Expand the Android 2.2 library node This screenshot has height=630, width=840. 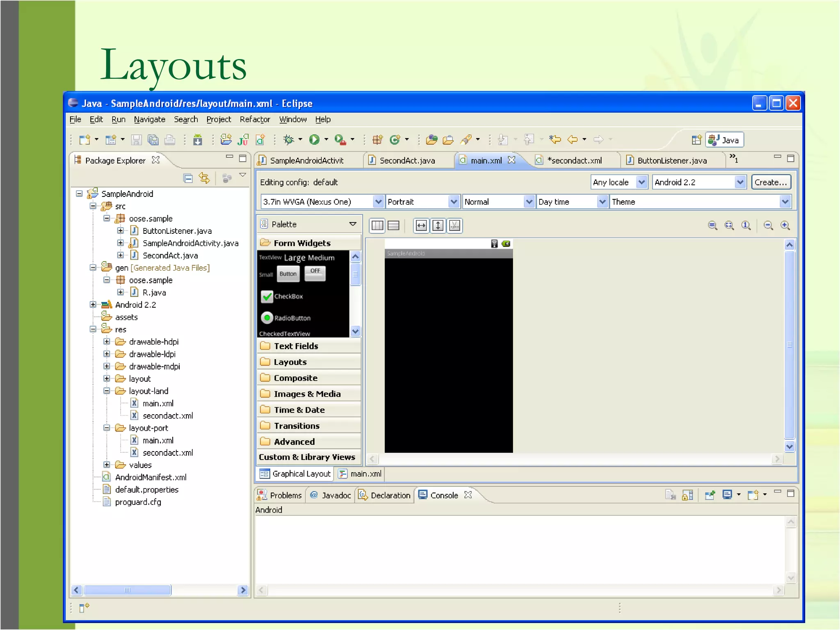(x=93, y=305)
